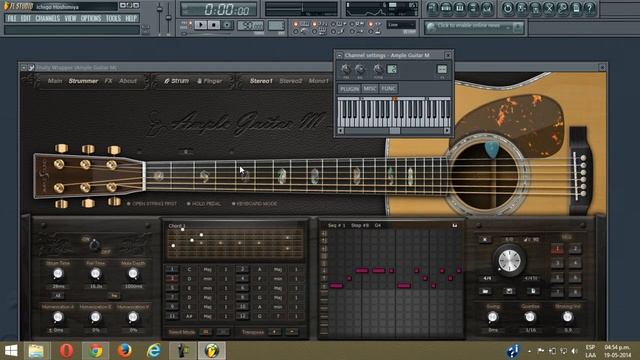
Task: Select chord slot 1 (C Maj)
Action: [172, 269]
